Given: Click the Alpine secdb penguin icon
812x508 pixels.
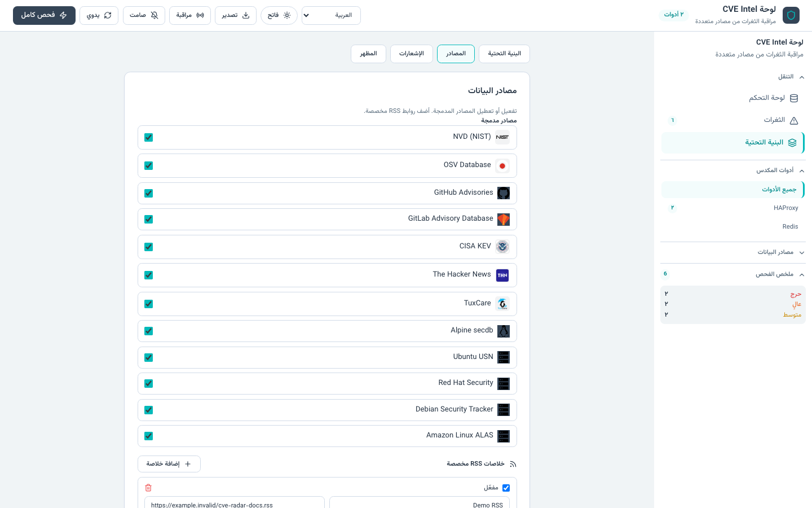Looking at the screenshot, I should pyautogui.click(x=504, y=331).
